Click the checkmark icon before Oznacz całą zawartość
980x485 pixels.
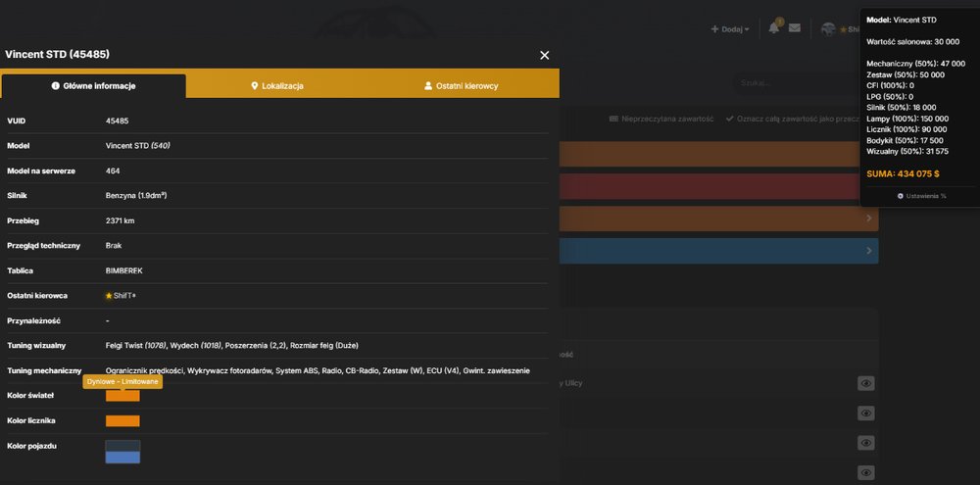point(729,119)
